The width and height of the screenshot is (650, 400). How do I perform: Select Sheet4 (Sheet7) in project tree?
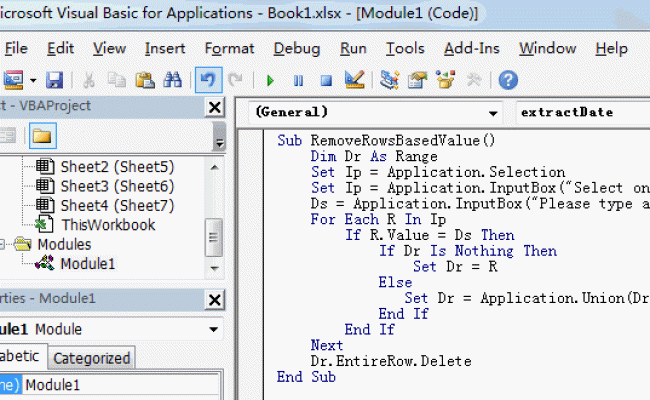(117, 206)
